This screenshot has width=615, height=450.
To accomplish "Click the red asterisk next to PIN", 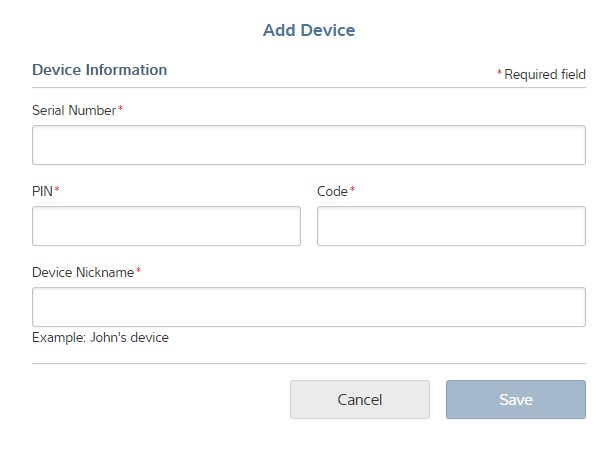I will pos(57,190).
